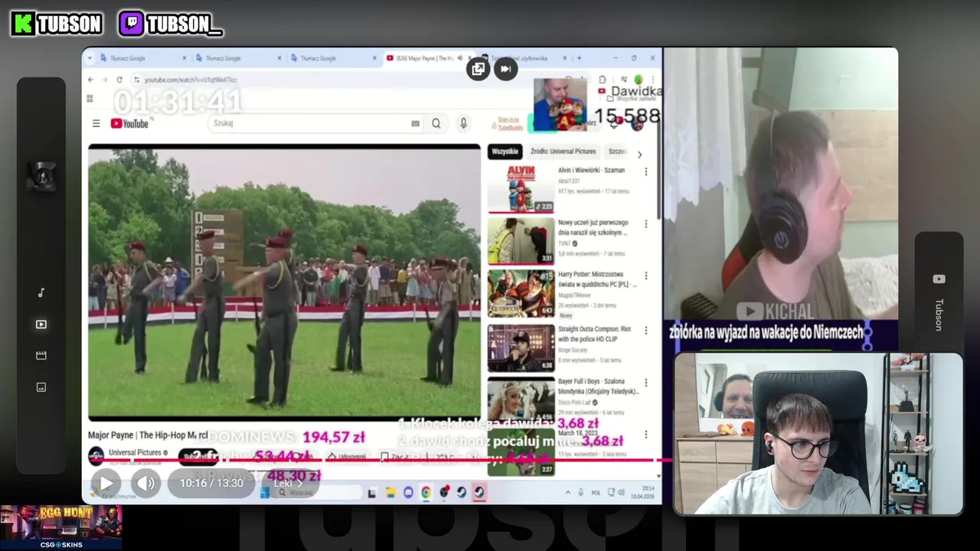Click the "Udostępnij" share button

(346, 457)
